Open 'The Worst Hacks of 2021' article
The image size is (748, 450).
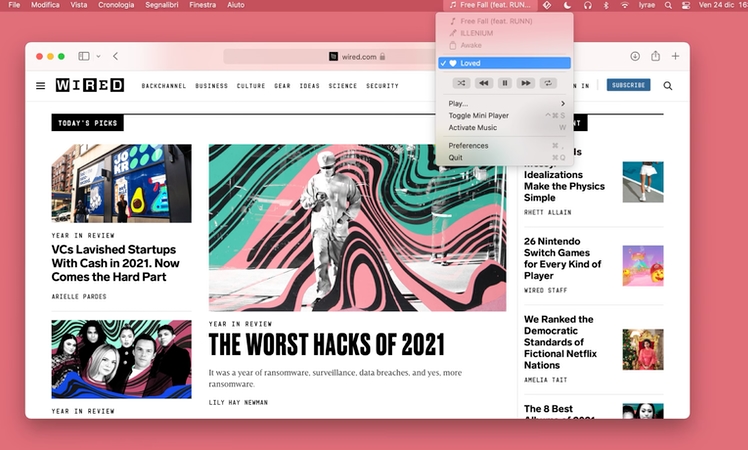pos(326,346)
